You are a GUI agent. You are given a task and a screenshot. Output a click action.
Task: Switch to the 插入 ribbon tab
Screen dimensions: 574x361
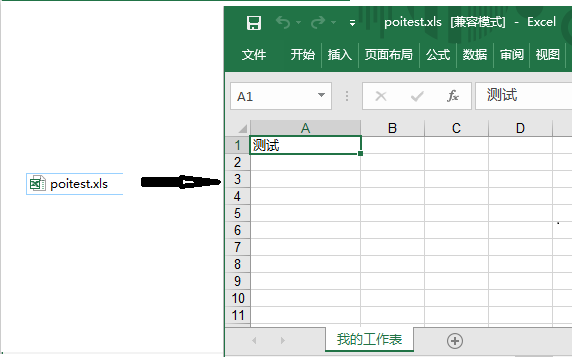point(340,55)
